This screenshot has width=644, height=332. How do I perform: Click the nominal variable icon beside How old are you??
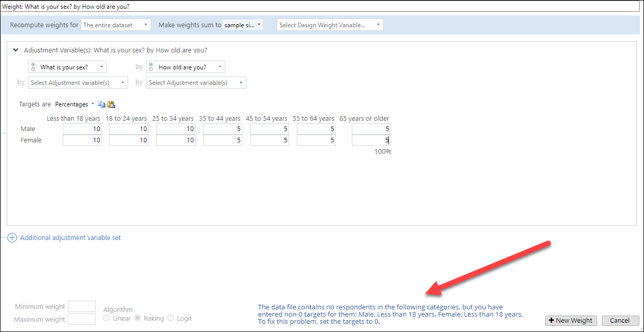(152, 67)
